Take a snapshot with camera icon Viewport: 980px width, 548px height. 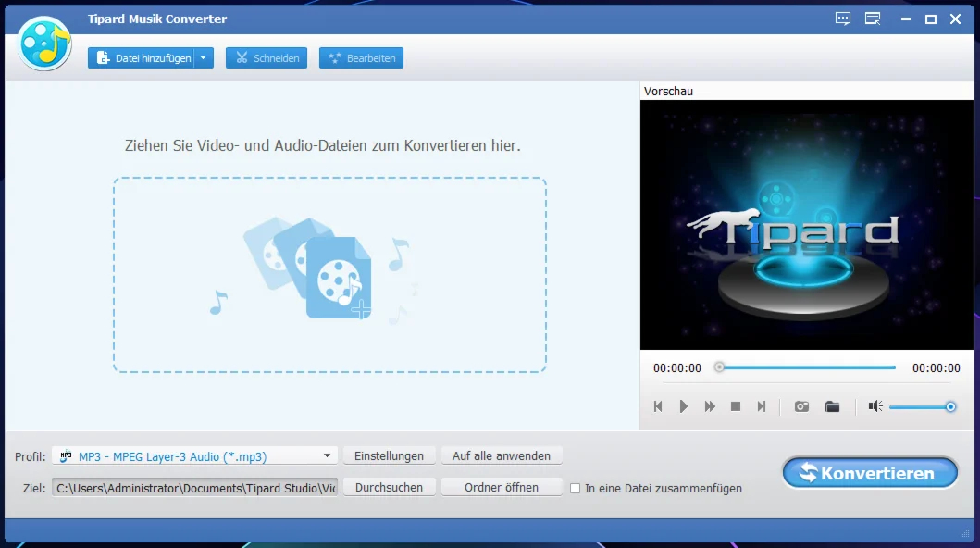[801, 406]
